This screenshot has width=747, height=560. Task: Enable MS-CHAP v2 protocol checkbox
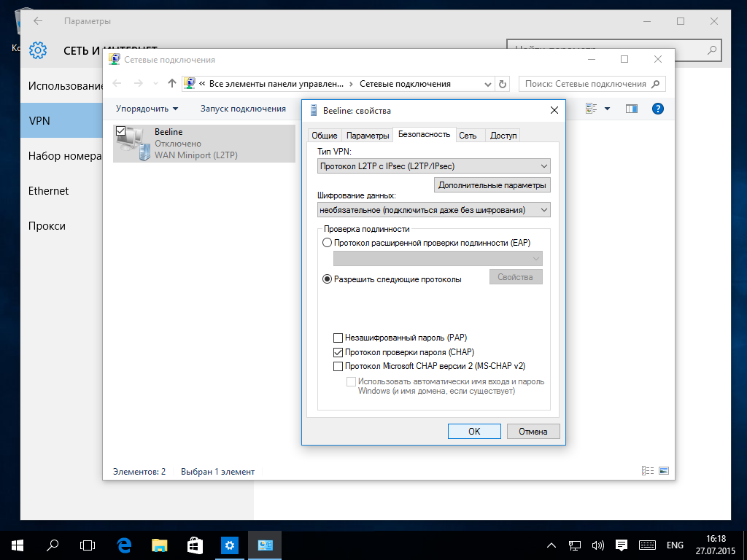click(338, 366)
